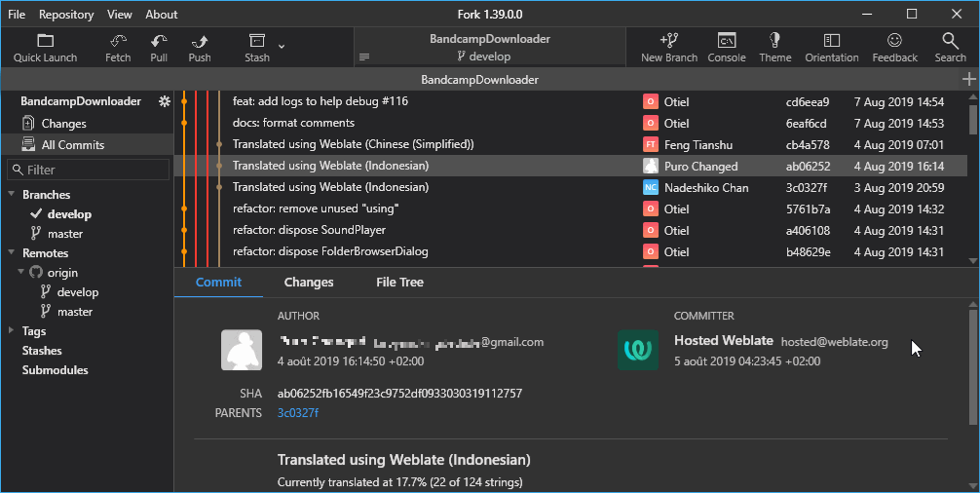Screen dimensions: 980x493
Task: Click the full SHA ab06252fb165...
Action: pyautogui.click(x=399, y=394)
